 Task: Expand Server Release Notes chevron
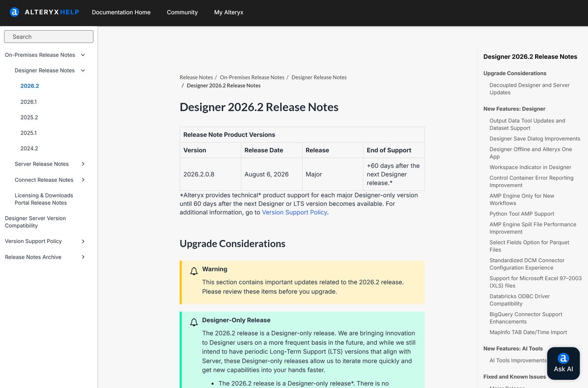tap(83, 164)
